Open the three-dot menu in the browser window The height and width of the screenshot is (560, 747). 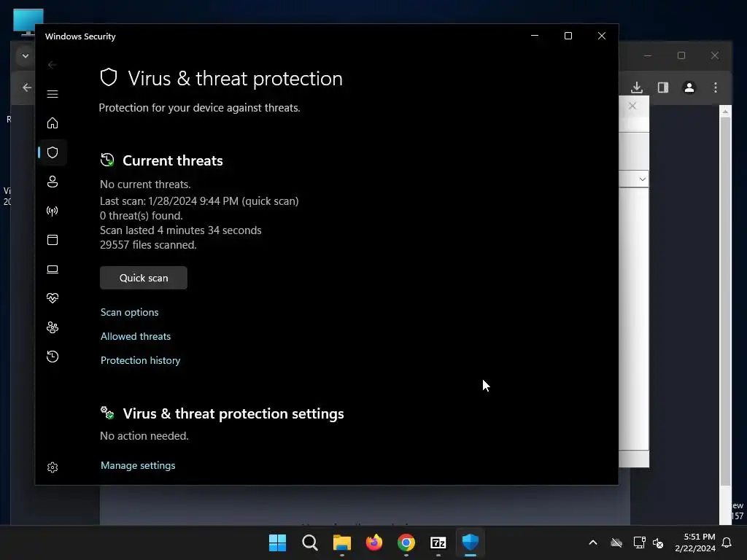[x=716, y=87]
